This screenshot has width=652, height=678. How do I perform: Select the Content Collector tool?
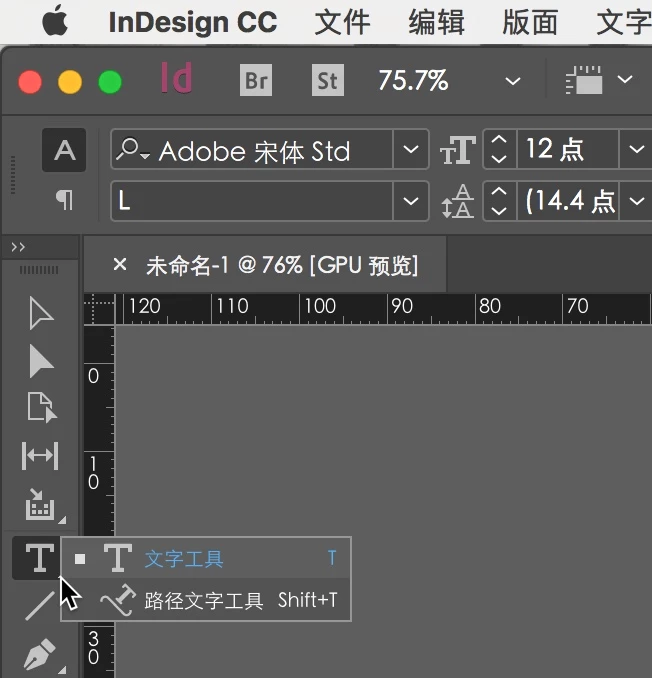[42, 505]
